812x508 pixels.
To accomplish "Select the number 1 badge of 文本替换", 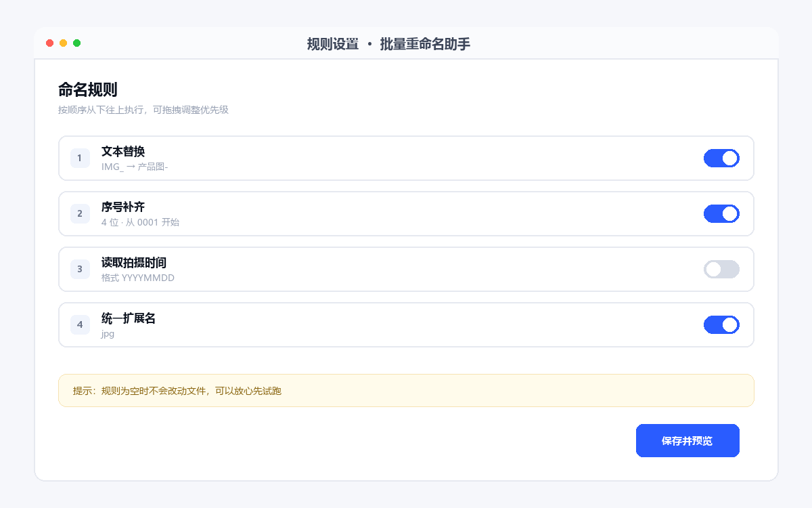I will (80, 158).
